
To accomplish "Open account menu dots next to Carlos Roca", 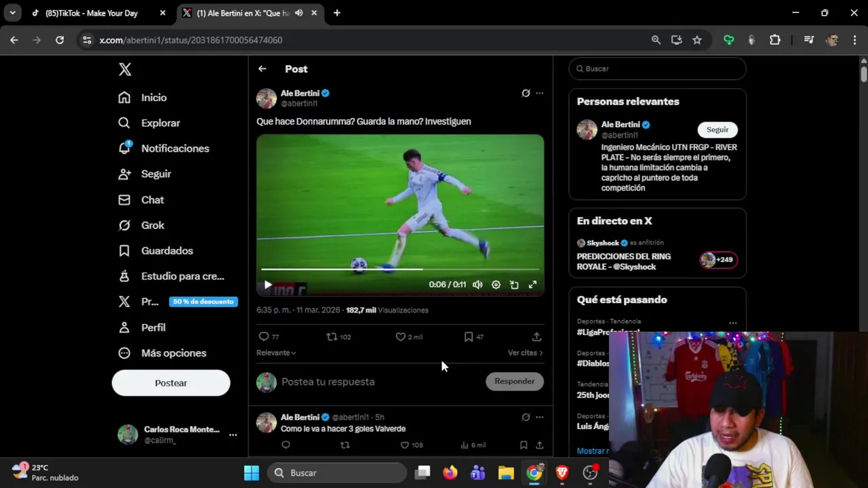I will [233, 434].
